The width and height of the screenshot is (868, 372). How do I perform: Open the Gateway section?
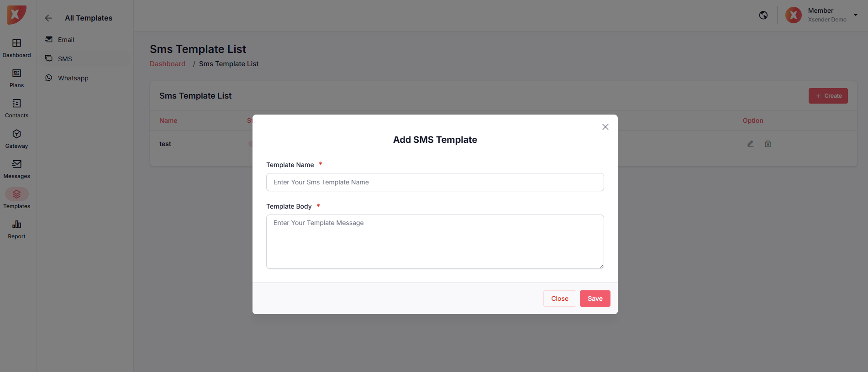coord(17,139)
